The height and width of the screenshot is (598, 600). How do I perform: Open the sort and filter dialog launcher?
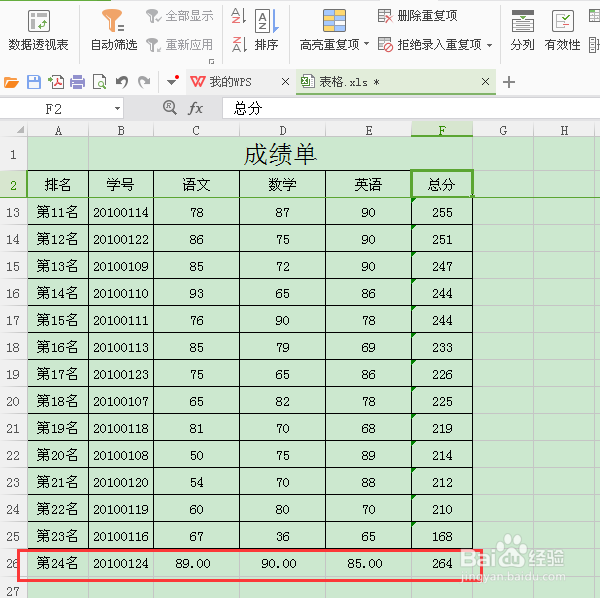(x=211, y=61)
